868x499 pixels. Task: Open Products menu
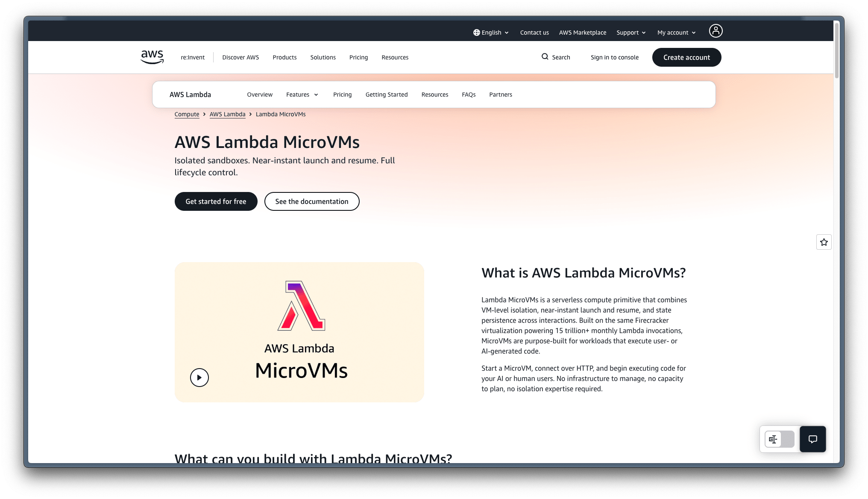coord(284,57)
